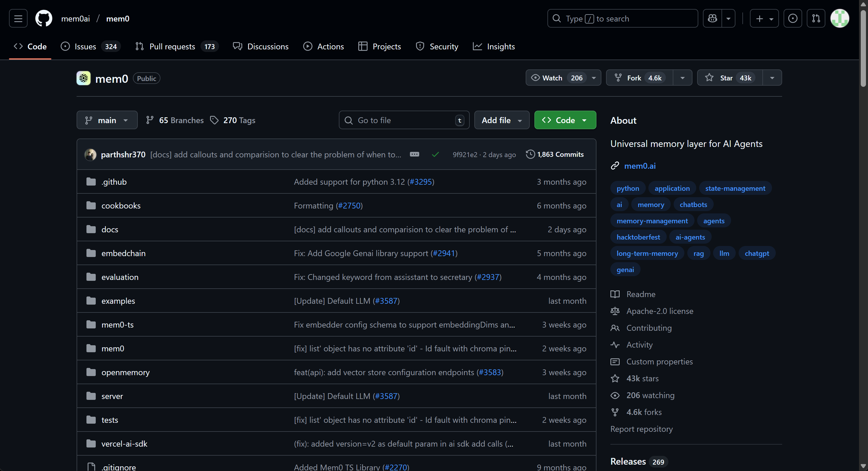Click the long-term-memory topic tag
The width and height of the screenshot is (868, 471).
point(647,254)
